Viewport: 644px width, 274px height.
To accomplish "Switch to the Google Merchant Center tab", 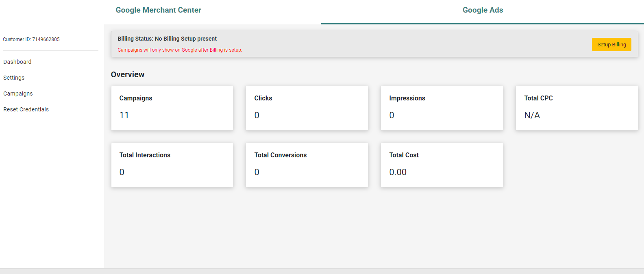I will [x=159, y=10].
